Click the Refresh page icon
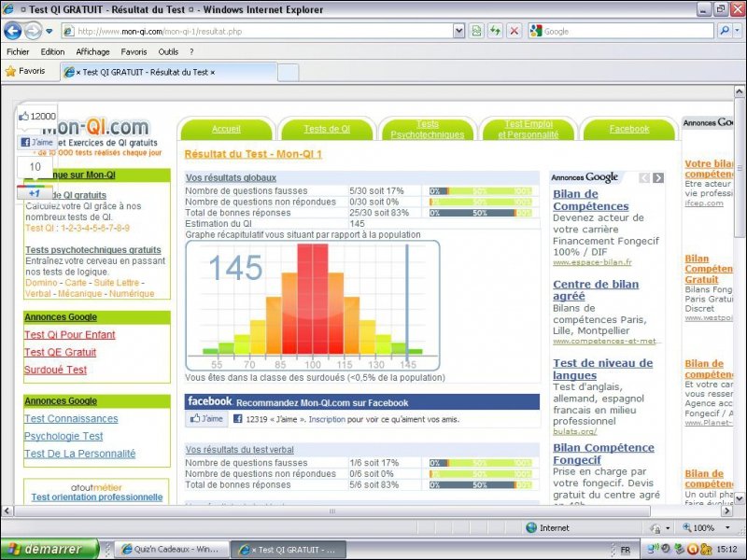Image resolution: width=747 pixels, height=560 pixels. 495,31
